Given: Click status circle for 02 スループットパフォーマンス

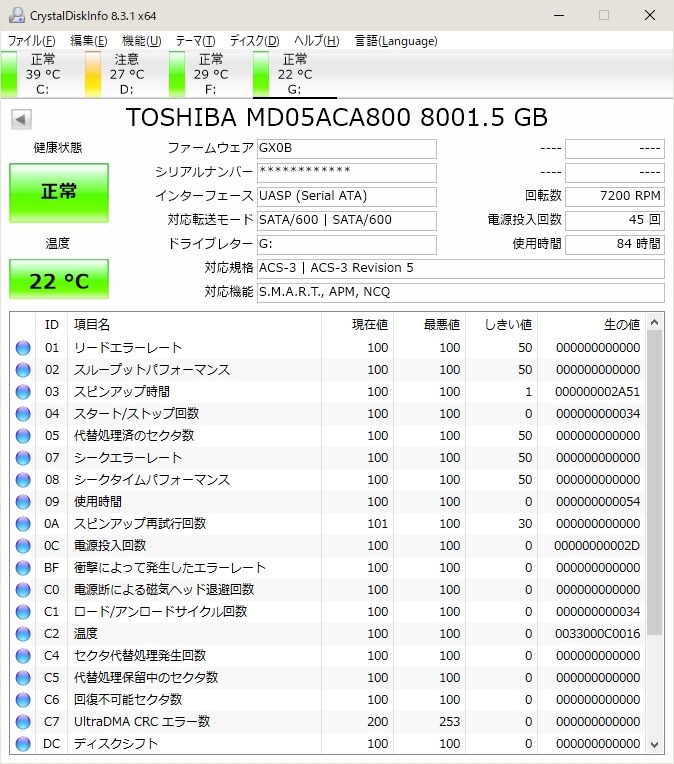Looking at the screenshot, I should click(23, 370).
